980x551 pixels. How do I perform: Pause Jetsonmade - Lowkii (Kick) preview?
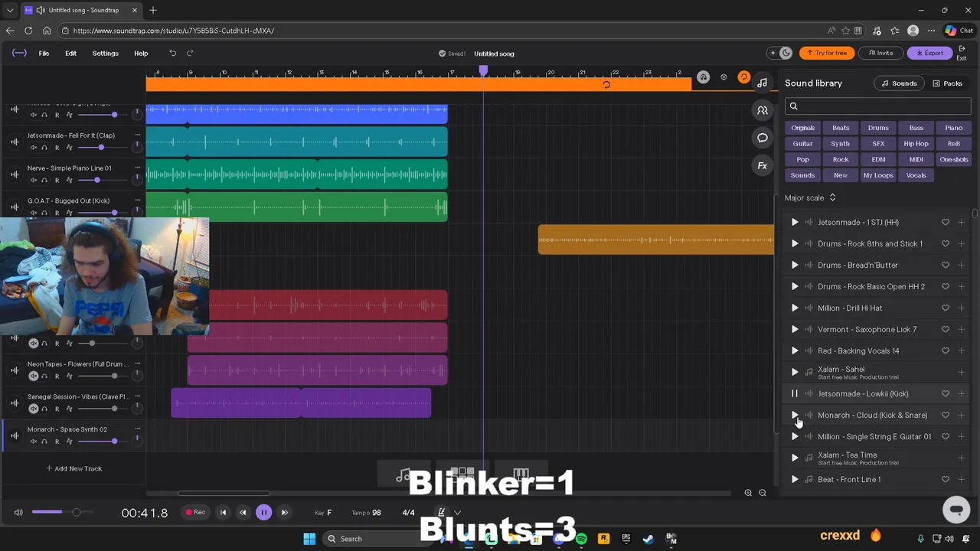coord(795,393)
